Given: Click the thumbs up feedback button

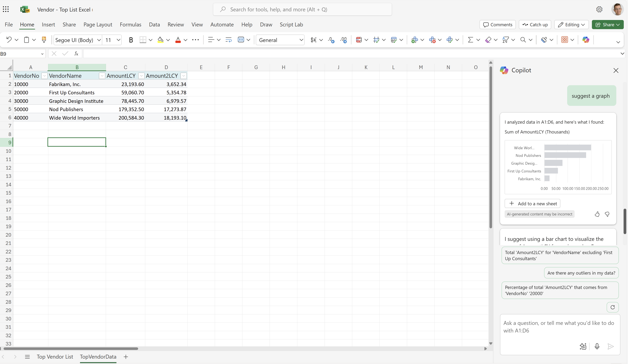Looking at the screenshot, I should coord(597,214).
